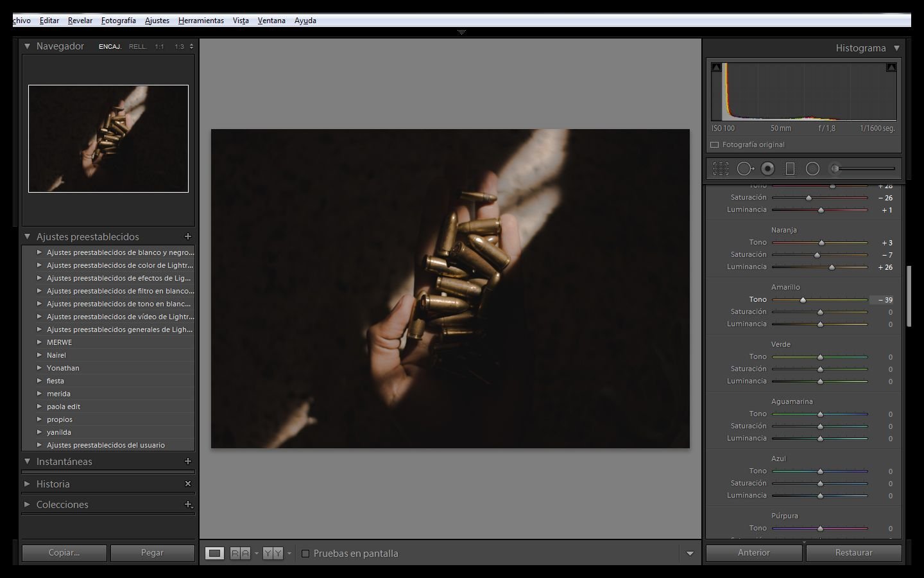Image resolution: width=924 pixels, height=578 pixels.
Task: Expand the merida preset folder
Action: 39,394
